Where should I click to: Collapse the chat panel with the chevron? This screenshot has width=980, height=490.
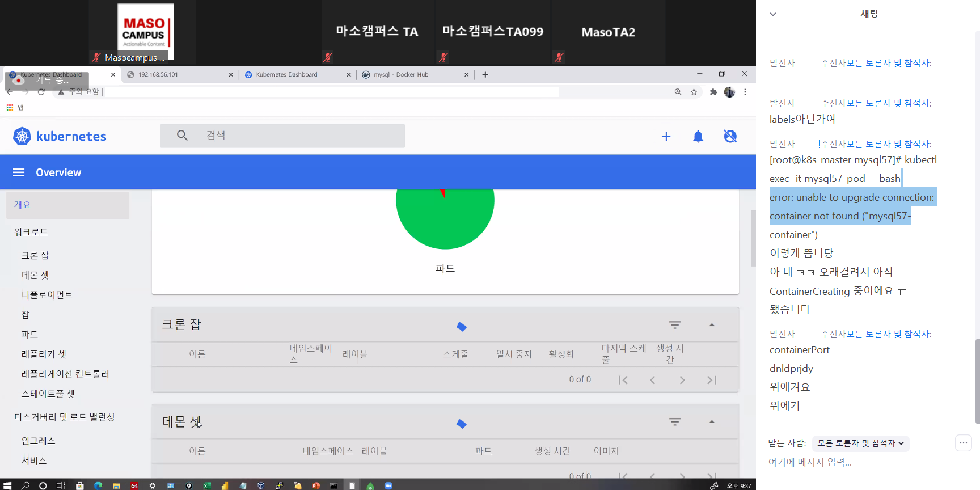tap(772, 14)
